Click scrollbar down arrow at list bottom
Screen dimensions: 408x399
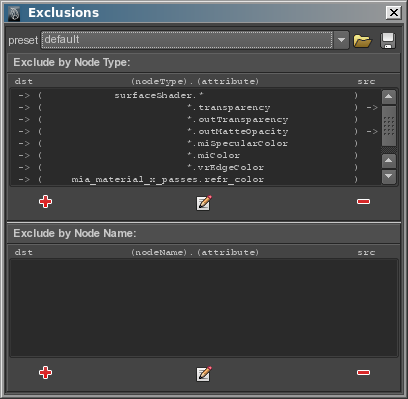point(389,176)
